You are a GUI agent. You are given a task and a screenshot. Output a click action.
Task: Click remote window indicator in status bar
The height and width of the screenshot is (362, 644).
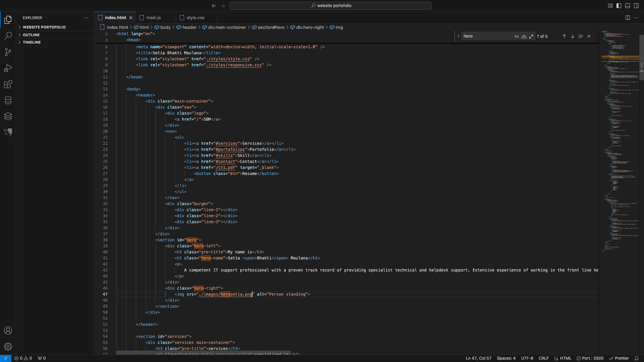point(6,358)
